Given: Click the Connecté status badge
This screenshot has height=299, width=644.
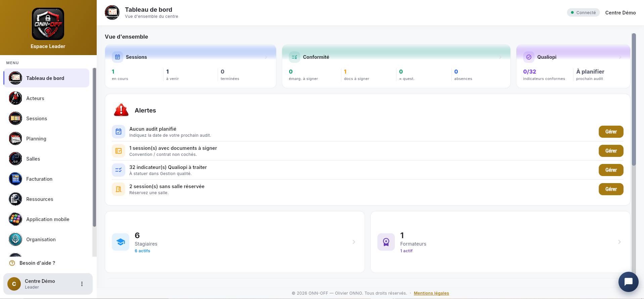Looking at the screenshot, I should [583, 12].
